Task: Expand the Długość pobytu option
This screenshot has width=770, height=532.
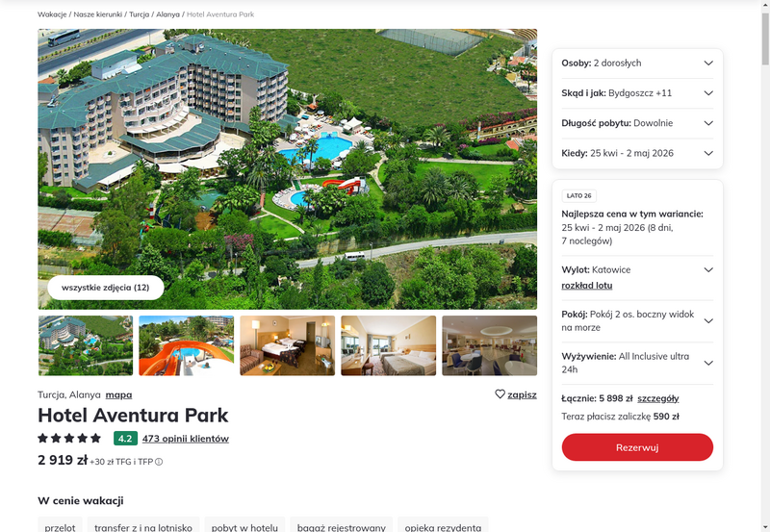Action: [637, 123]
